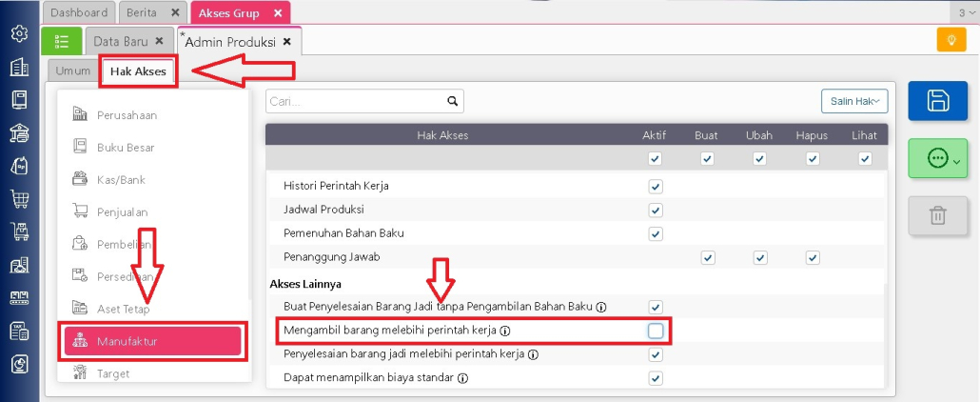Click the orange lightbulb hint icon

click(951, 40)
